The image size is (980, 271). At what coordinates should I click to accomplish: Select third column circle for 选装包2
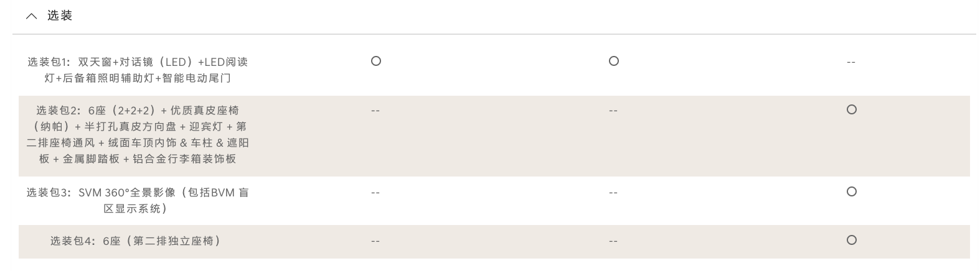coord(851,109)
